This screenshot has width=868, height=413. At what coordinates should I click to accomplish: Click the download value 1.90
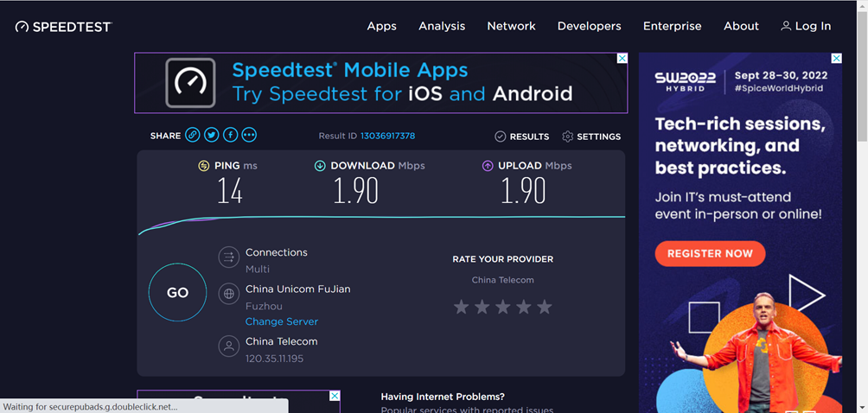tap(356, 191)
